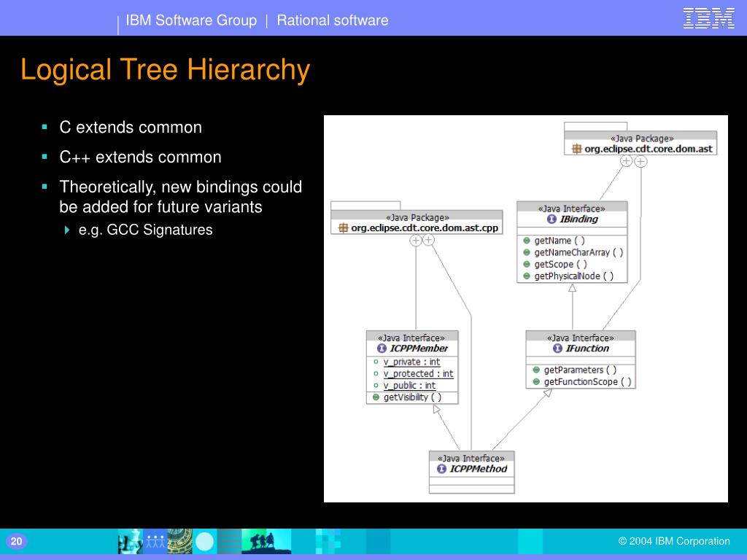Click the method icon beside getNameCharArray ( )
Viewport: 747px width, 560px height.
click(527, 252)
